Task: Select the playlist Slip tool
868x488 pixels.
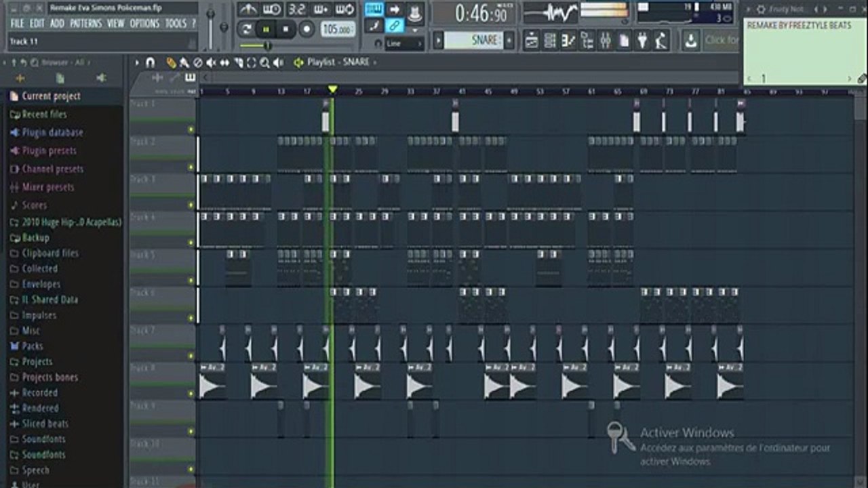Action: click(x=224, y=62)
